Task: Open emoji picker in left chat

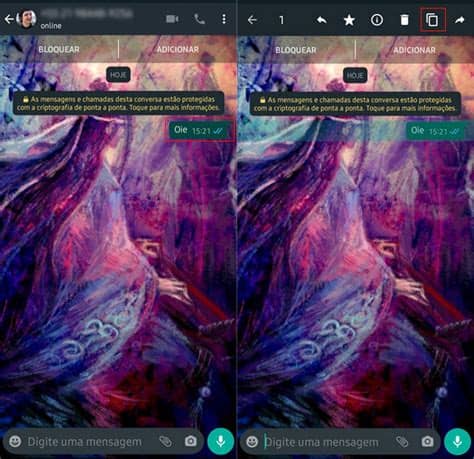Action: (x=15, y=442)
